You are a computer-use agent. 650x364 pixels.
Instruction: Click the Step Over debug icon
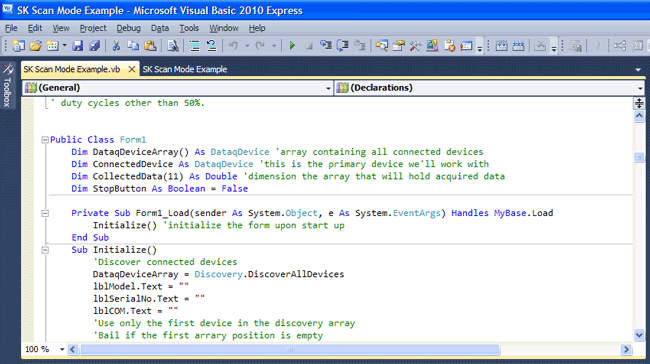click(x=343, y=46)
